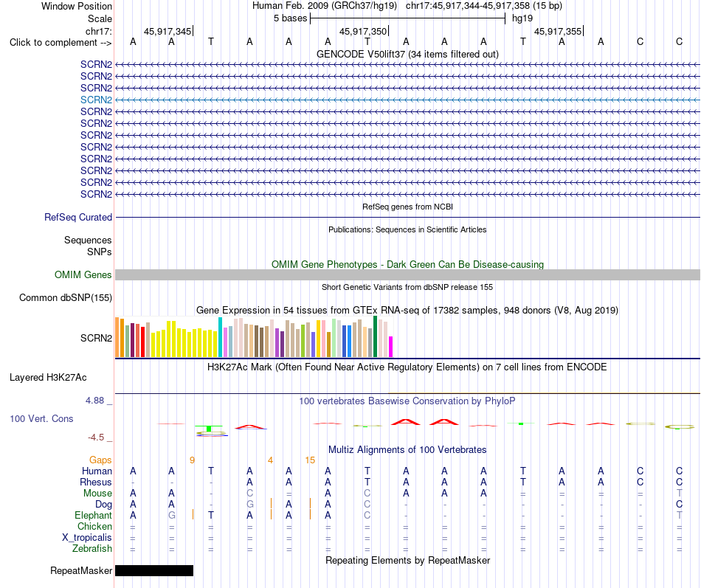701x588 pixels.
Task: Click the Chicken alignment row label
Action: coord(94,526)
